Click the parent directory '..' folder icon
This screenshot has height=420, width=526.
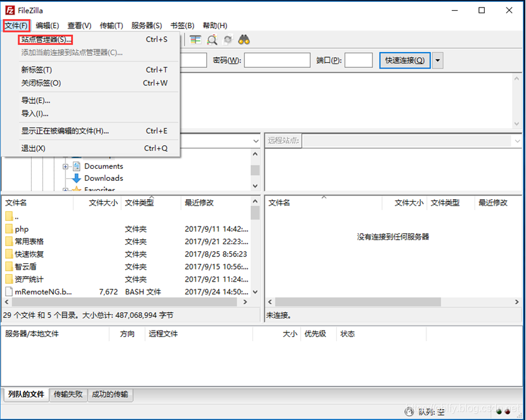pyautogui.click(x=9, y=216)
